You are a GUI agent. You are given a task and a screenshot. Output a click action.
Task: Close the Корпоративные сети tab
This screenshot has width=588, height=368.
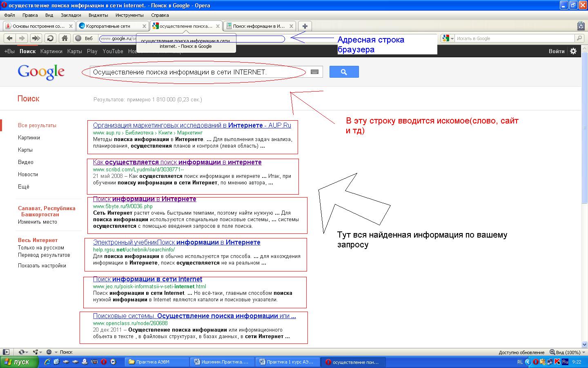[x=144, y=26]
